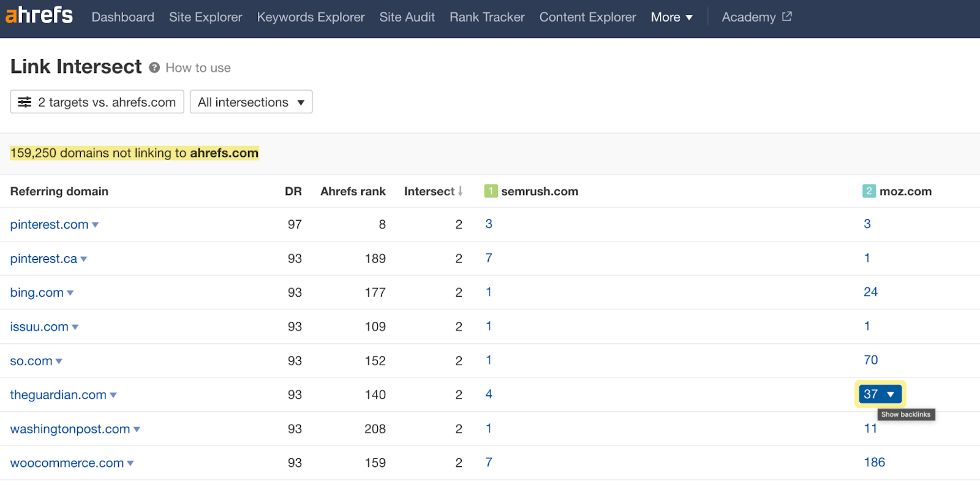Click the help question mark icon
The image size is (980, 486).
tap(154, 67)
